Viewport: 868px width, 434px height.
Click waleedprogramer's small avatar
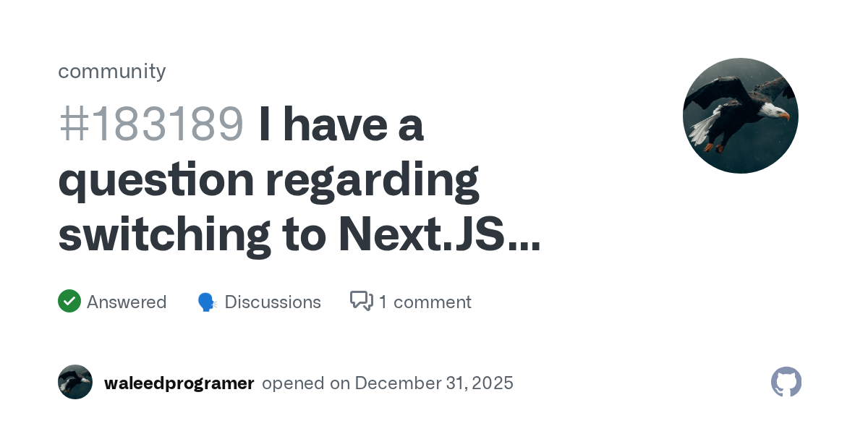click(x=75, y=382)
